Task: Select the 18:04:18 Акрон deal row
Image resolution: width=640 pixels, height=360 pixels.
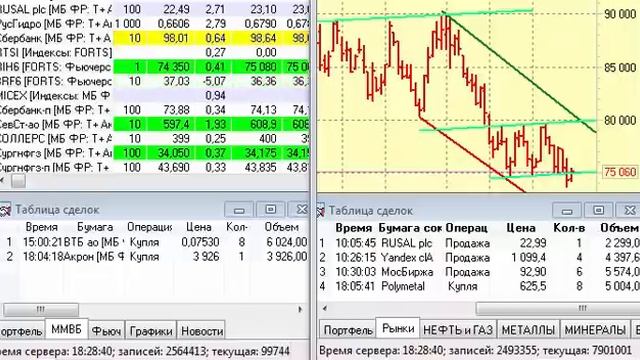Action: tap(155, 257)
